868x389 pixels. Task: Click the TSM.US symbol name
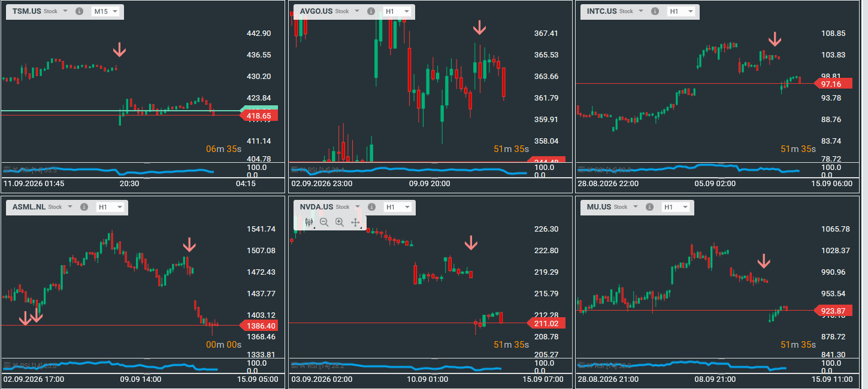tap(26, 11)
